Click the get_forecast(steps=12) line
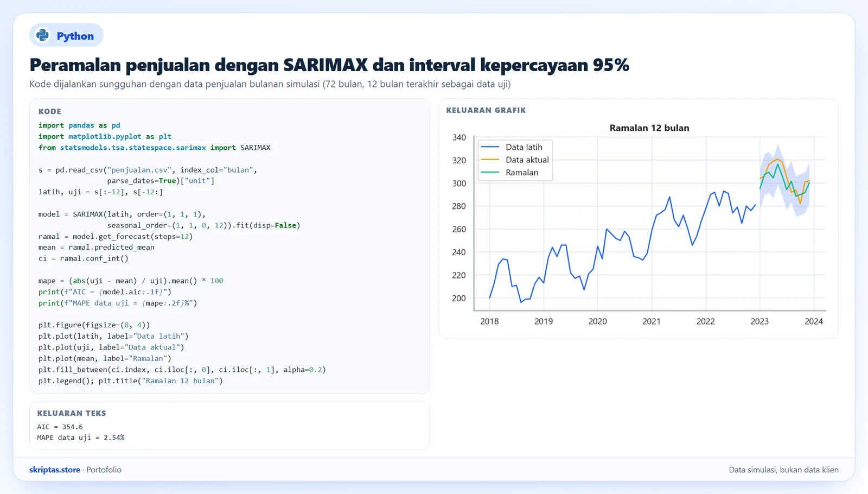Image resolution: width=868 pixels, height=494 pixels. [116, 236]
